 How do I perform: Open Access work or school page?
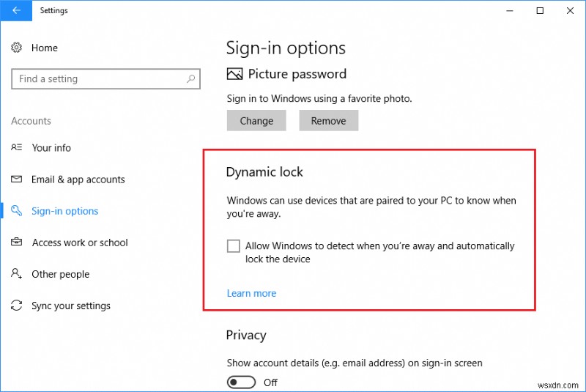[80, 243]
